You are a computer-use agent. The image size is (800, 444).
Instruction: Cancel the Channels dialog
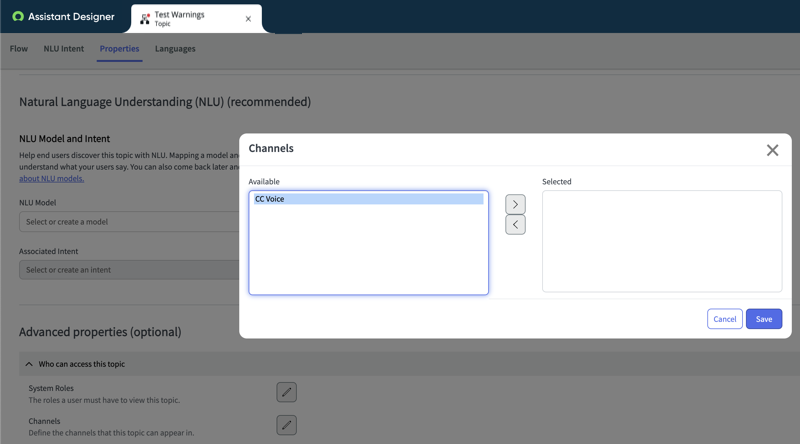[x=724, y=319]
